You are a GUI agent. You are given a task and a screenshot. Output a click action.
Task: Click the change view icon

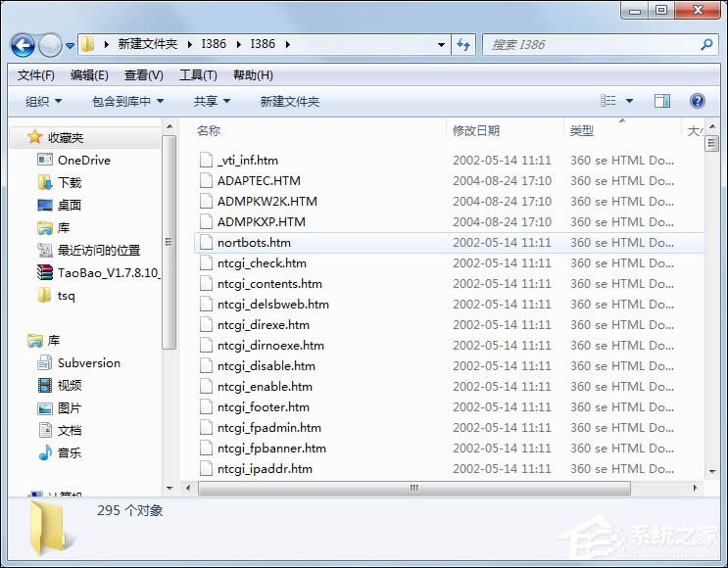tap(607, 101)
